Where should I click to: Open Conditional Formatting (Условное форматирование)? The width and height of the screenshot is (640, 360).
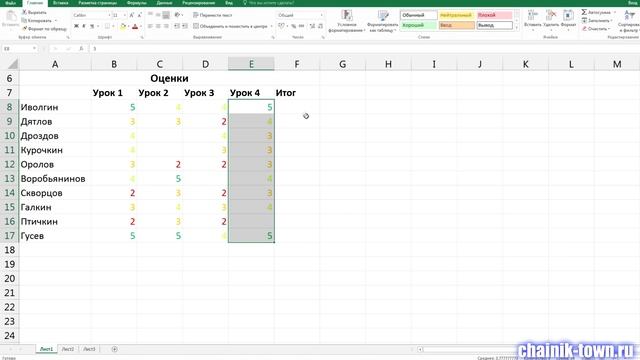click(347, 21)
